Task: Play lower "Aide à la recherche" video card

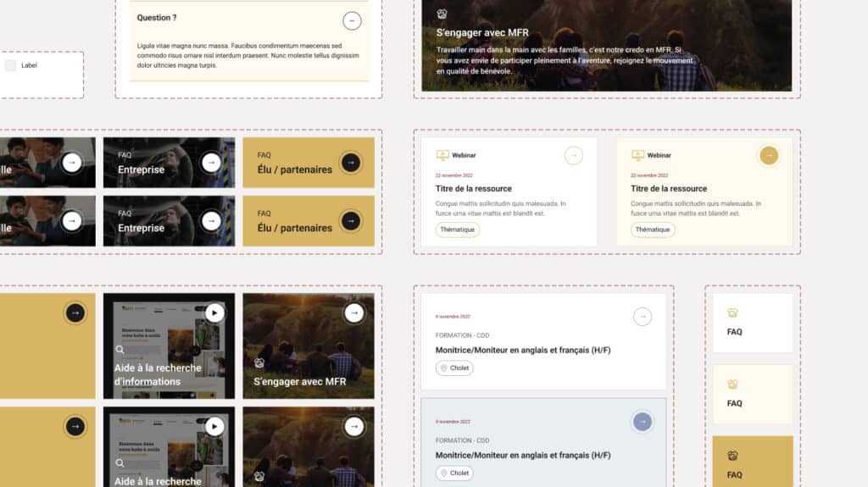Action: point(214,427)
